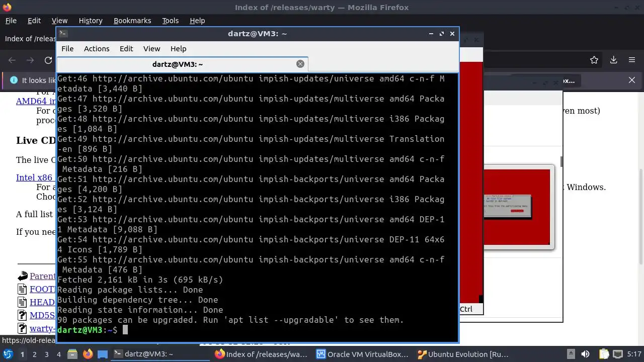
Task: Click the file icon beside HEADER link
Action: [22, 302]
